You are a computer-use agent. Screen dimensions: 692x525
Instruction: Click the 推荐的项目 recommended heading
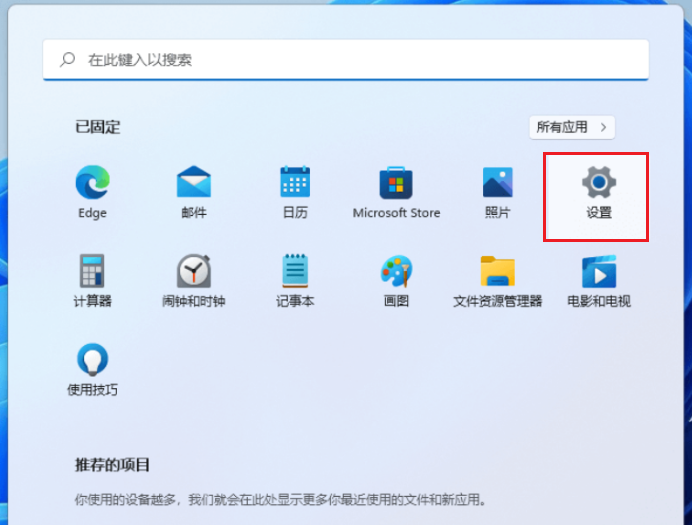pos(112,465)
